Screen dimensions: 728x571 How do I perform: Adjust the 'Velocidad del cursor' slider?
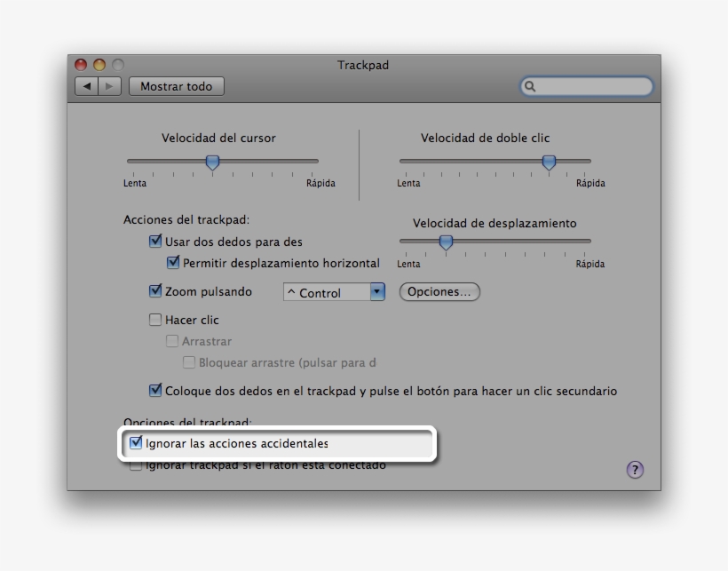tap(213, 162)
